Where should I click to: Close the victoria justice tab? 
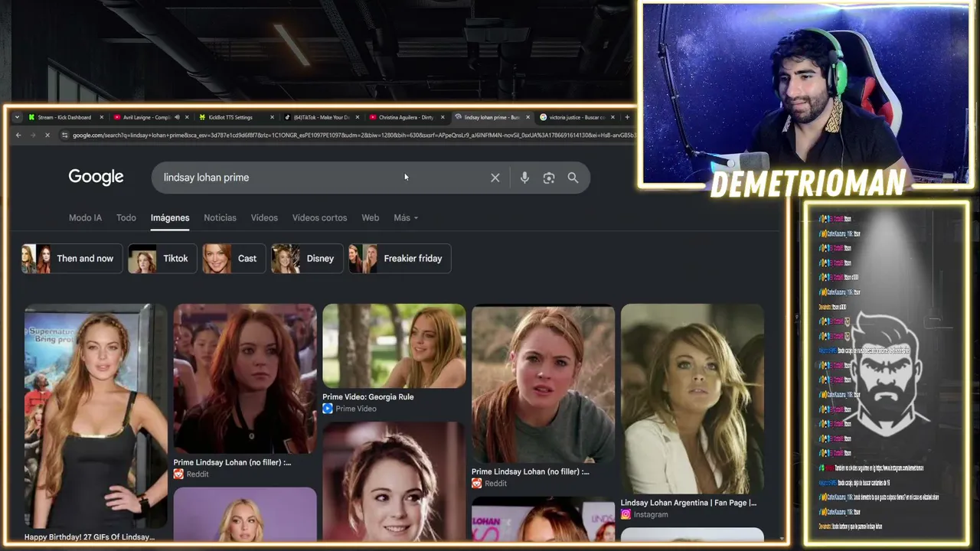point(612,117)
